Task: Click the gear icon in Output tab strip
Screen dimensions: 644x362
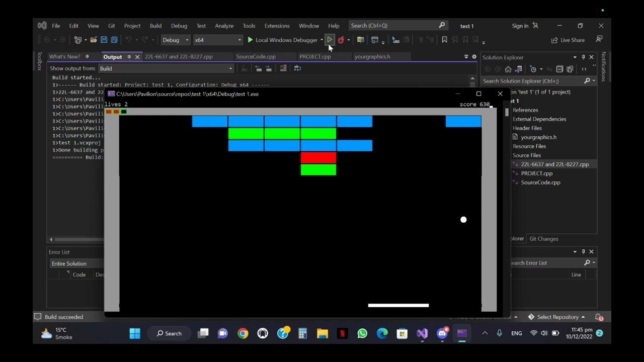Action: 474,57
